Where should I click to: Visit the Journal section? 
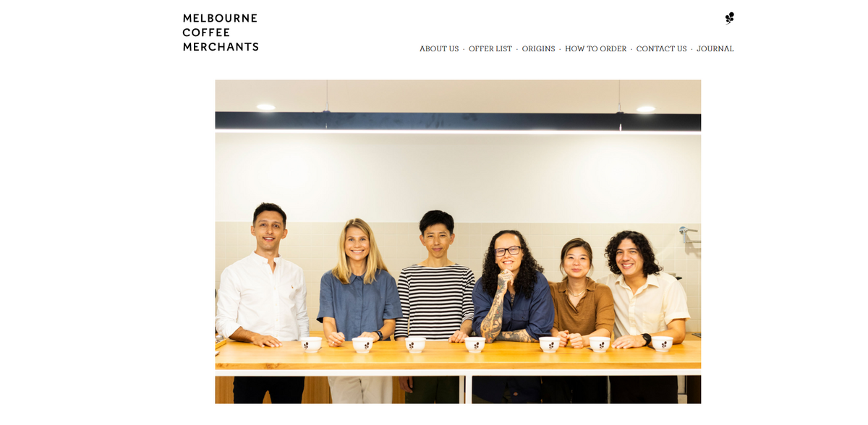pos(715,49)
